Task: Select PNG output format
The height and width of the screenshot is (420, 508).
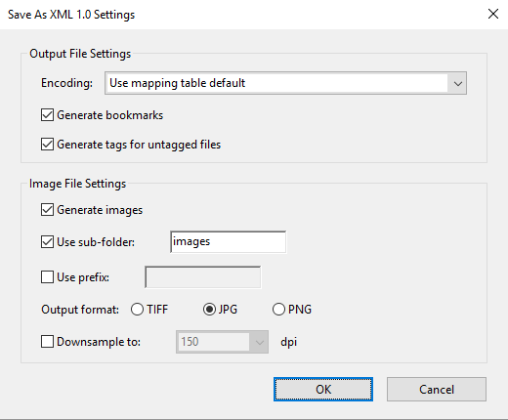Action: tap(278, 310)
